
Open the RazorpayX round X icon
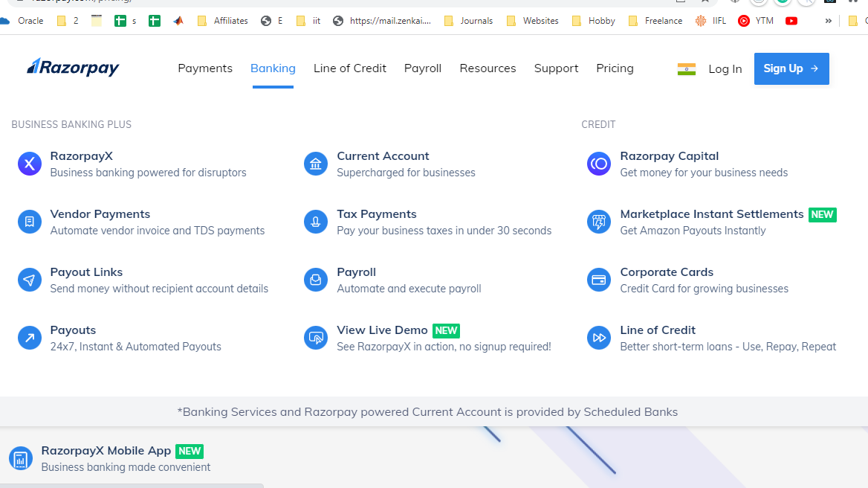click(30, 164)
